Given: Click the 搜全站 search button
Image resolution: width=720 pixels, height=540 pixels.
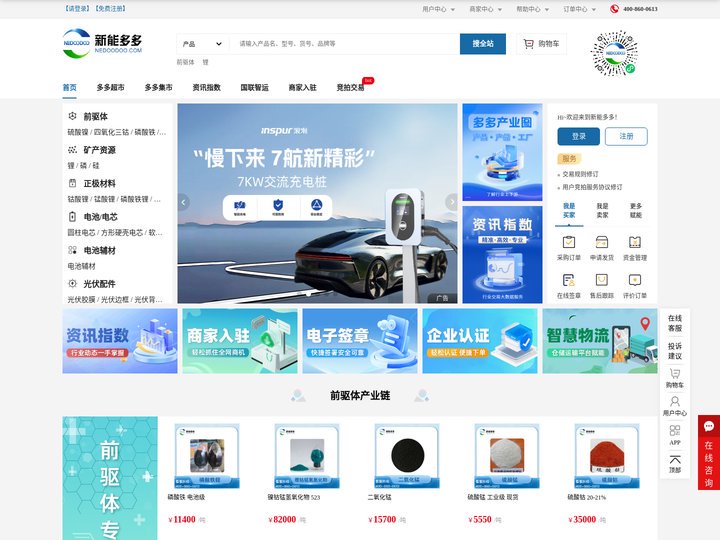Looking at the screenshot, I should [x=483, y=44].
